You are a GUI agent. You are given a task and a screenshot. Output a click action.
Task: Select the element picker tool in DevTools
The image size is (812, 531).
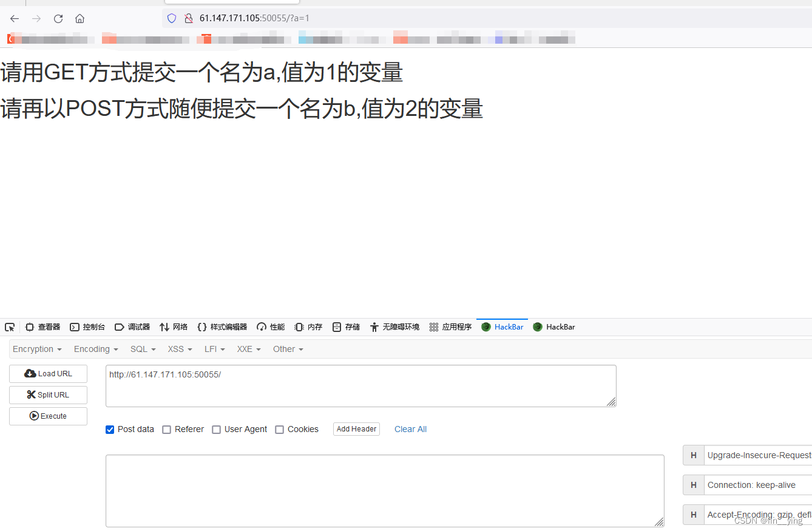pos(9,326)
